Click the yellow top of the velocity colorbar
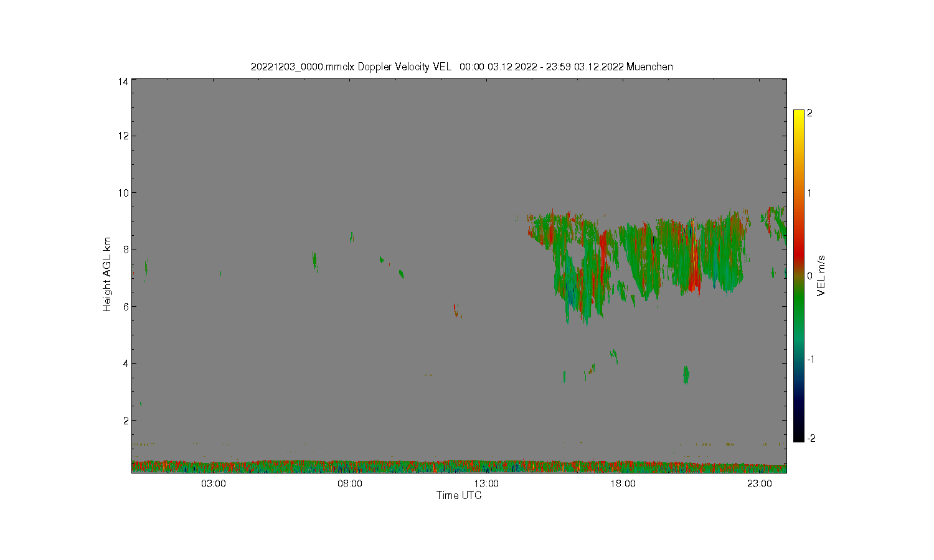The image size is (934, 560). 799,116
